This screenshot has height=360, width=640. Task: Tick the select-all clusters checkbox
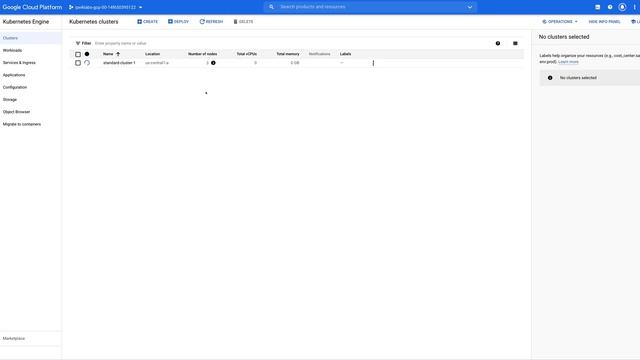(x=78, y=54)
